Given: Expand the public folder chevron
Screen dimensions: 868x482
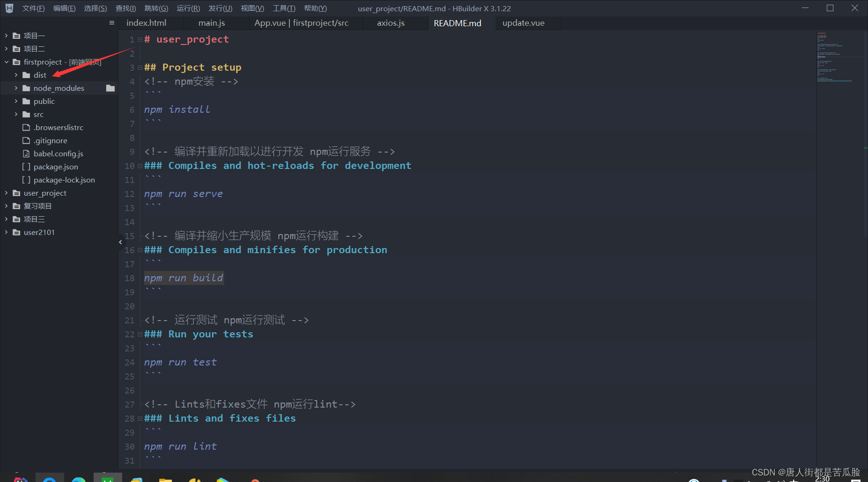Looking at the screenshot, I should click(x=16, y=101).
